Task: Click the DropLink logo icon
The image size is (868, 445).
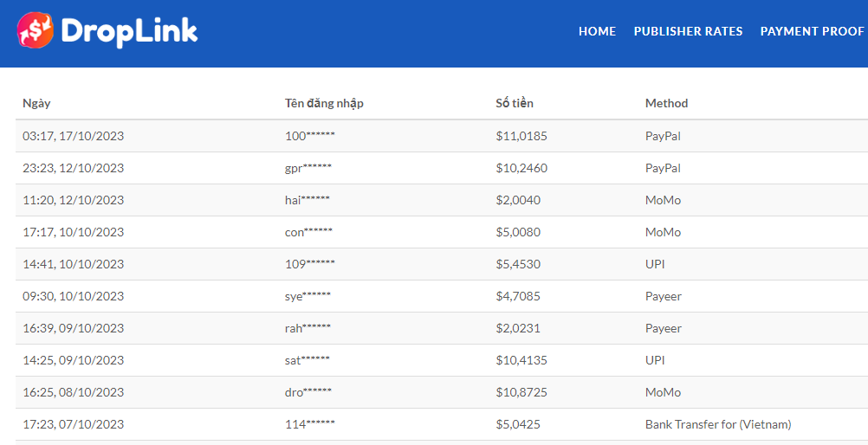Action: click(35, 30)
